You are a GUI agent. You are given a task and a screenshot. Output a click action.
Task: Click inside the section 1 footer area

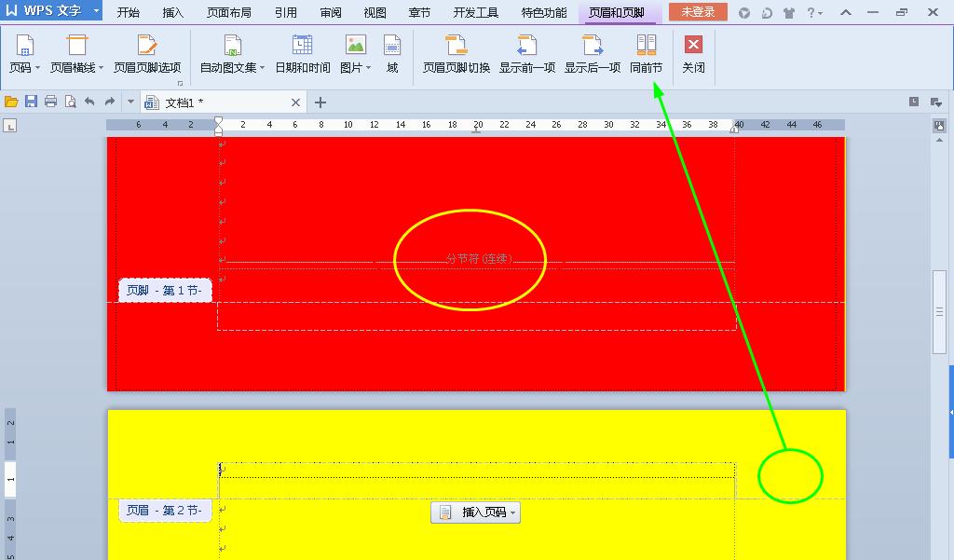click(x=476, y=316)
